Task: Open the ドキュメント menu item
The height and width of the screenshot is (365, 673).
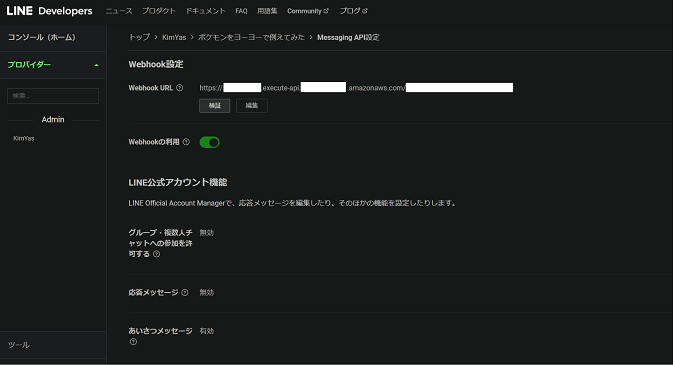Action: (205, 11)
